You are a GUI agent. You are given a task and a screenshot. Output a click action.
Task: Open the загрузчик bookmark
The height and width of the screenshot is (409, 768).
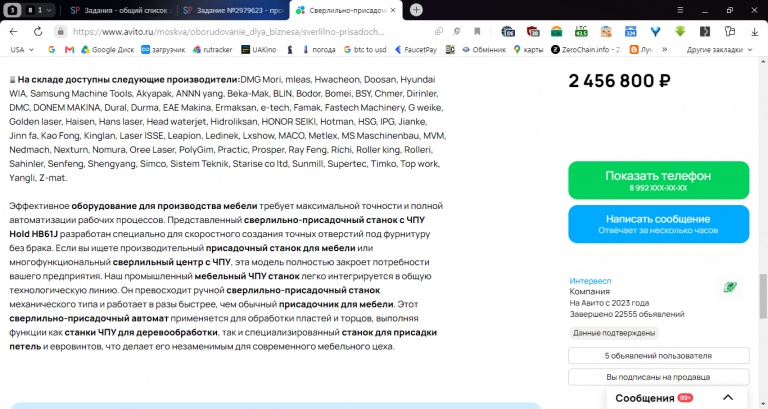pyautogui.click(x=163, y=49)
